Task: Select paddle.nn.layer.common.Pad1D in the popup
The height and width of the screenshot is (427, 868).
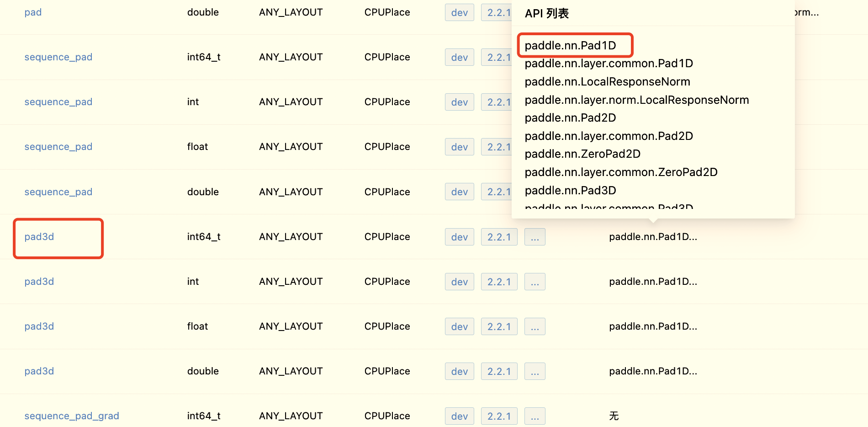Action: point(609,64)
